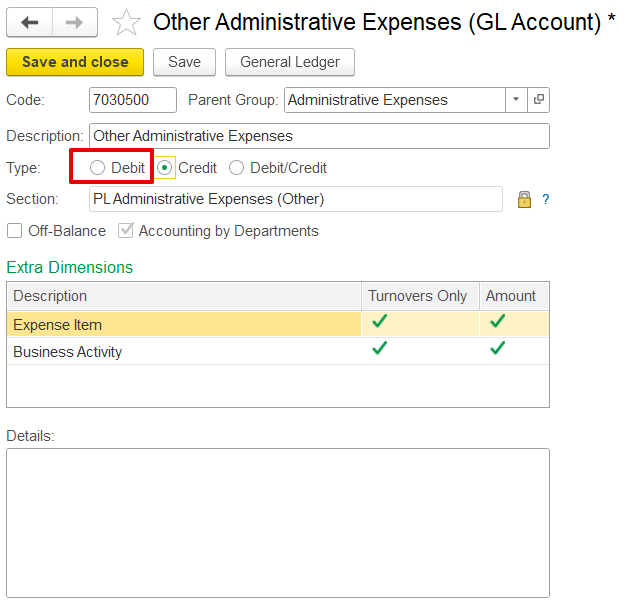This screenshot has height=608, width=639.
Task: Click the lock icon beside Section
Action: 524,199
